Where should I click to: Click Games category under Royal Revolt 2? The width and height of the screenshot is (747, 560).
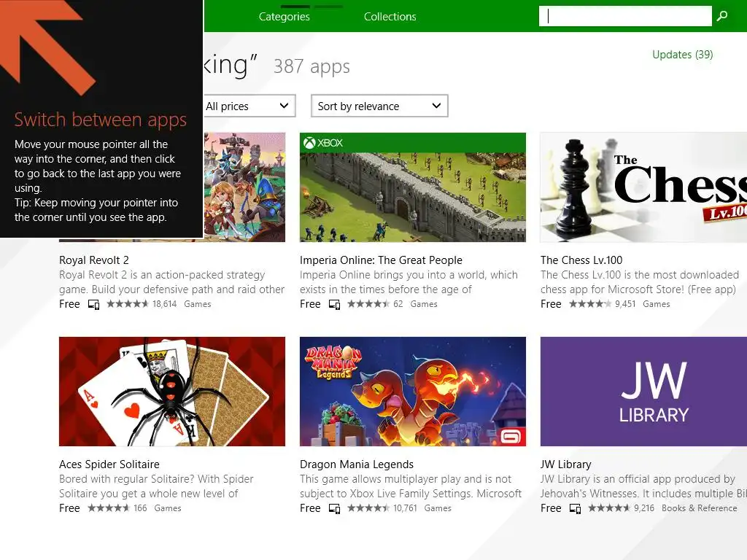pyautogui.click(x=197, y=304)
